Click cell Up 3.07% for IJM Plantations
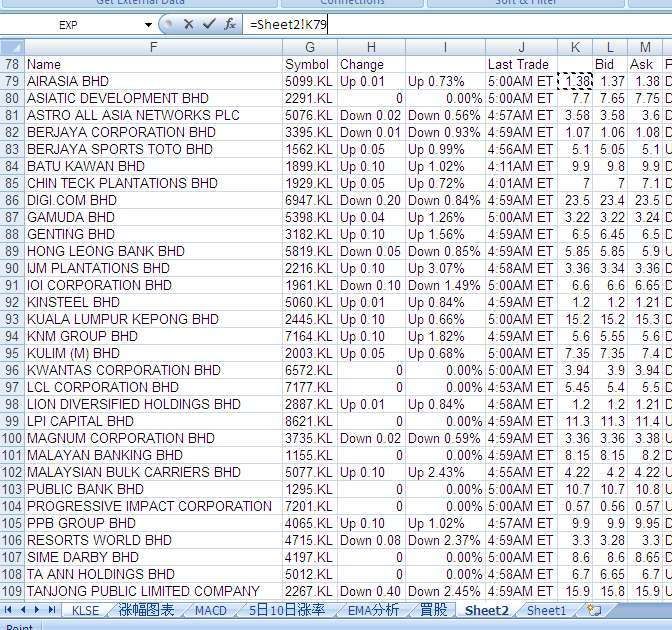The image size is (672, 630). point(445,268)
